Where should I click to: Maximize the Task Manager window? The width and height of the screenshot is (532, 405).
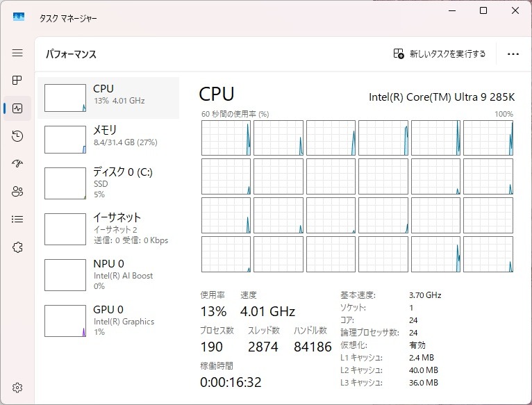(x=483, y=10)
